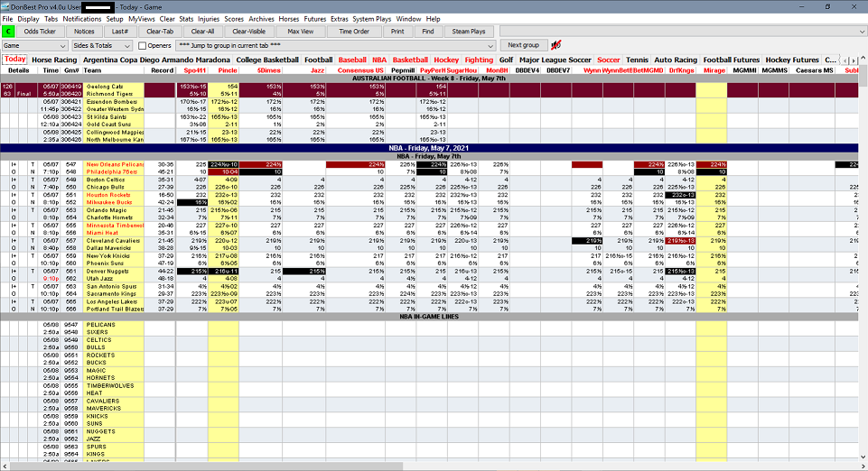Open the Game view dropdown

click(35, 46)
